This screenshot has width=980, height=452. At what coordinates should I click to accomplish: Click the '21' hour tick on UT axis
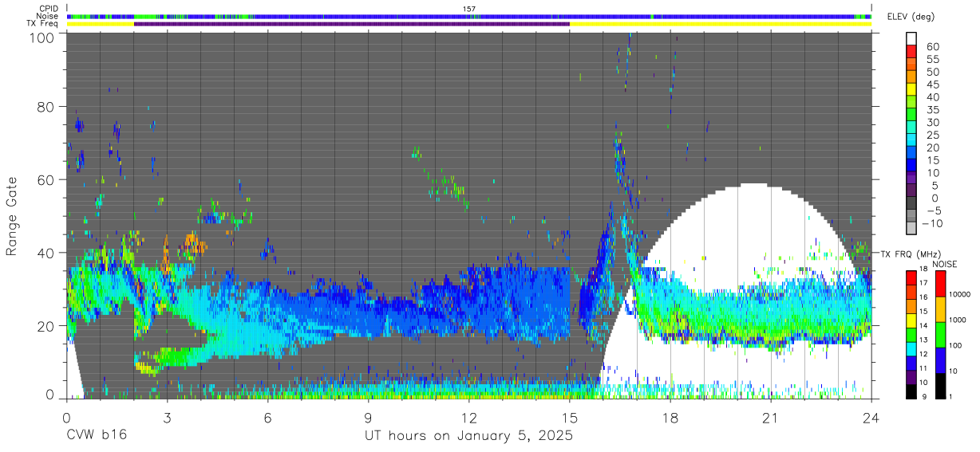771,416
